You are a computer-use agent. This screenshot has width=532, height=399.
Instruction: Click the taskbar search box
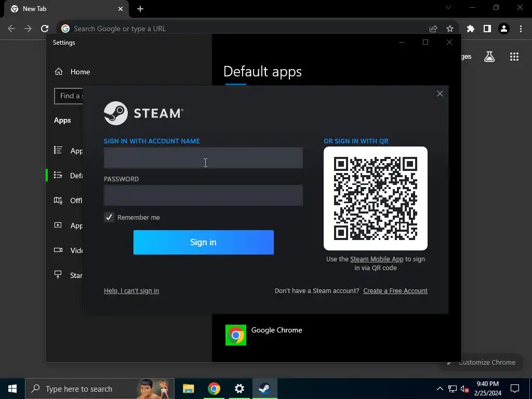tap(100, 389)
